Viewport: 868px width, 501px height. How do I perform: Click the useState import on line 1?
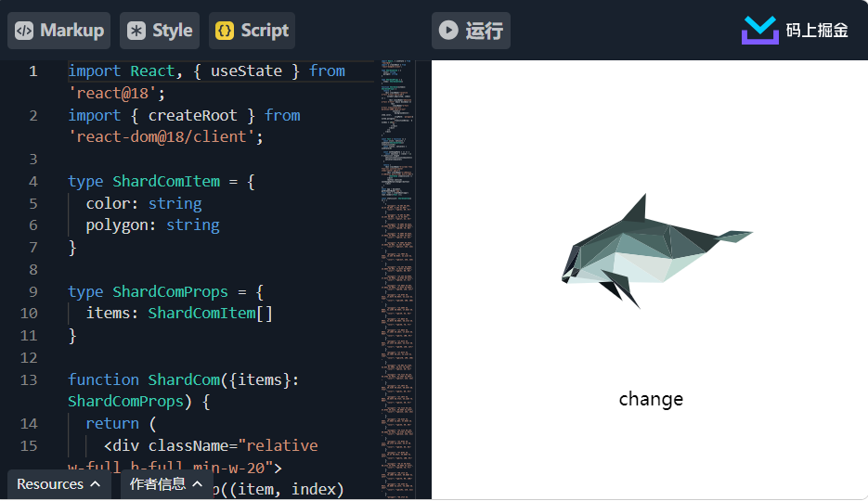pos(246,71)
